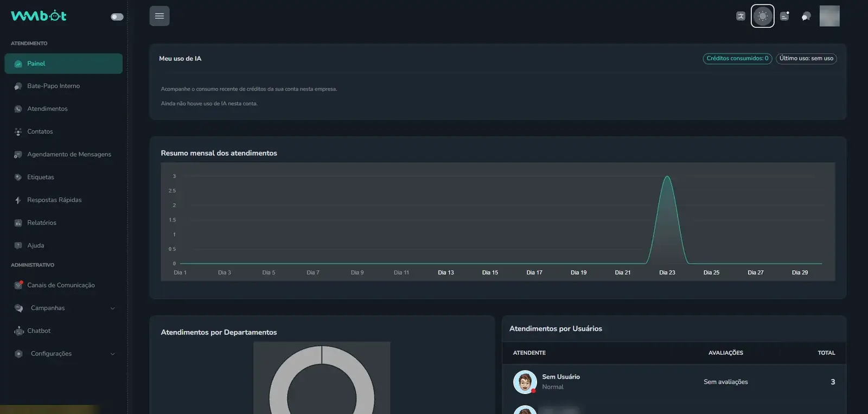Viewport: 868px width, 414px height.
Task: Open Canais de Comunicação
Action: 61,285
